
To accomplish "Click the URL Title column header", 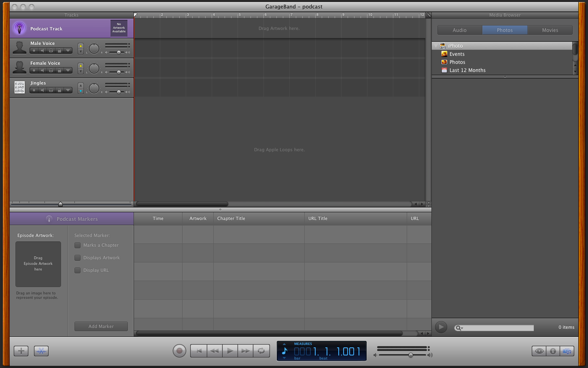I will [356, 218].
